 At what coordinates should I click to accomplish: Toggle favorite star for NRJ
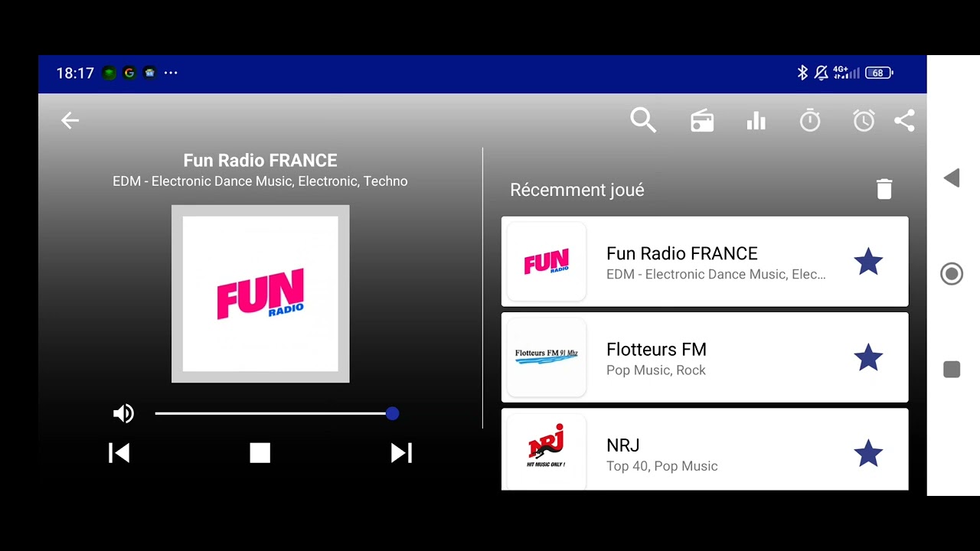868,453
